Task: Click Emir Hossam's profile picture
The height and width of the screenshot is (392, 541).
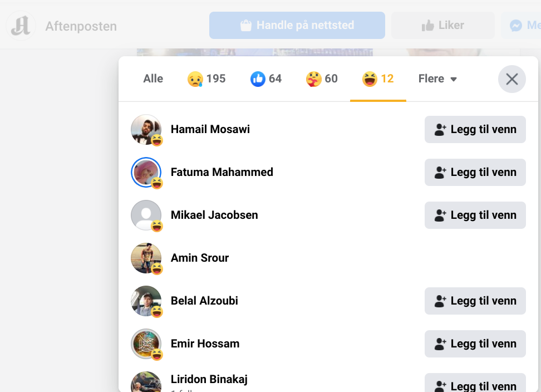Action: (x=146, y=344)
